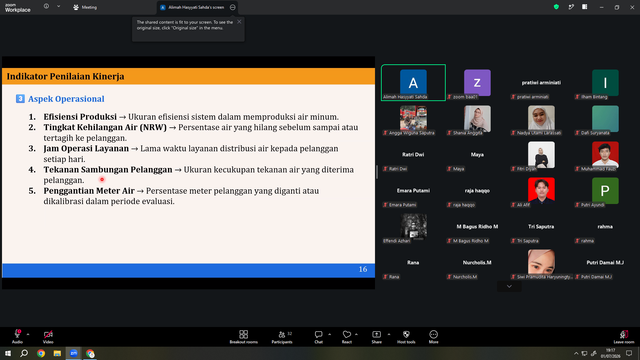The height and width of the screenshot is (360, 640).
Task: Select Shania Anggita's tile
Action: pyautogui.click(x=477, y=118)
